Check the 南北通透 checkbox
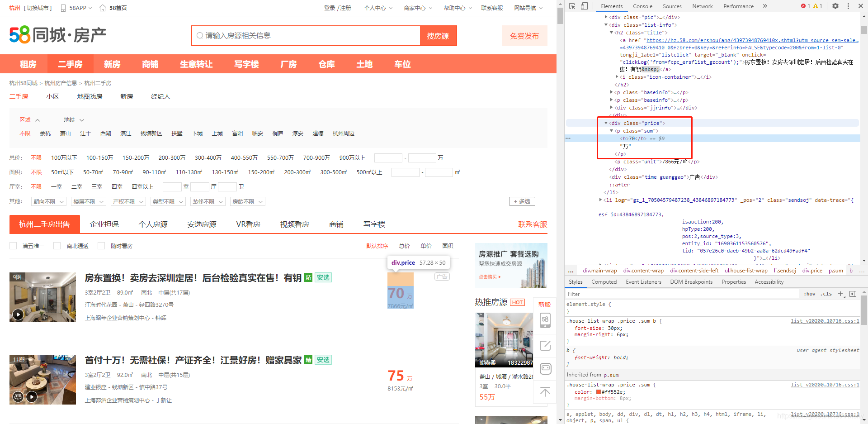The height and width of the screenshot is (424, 868). coord(57,246)
